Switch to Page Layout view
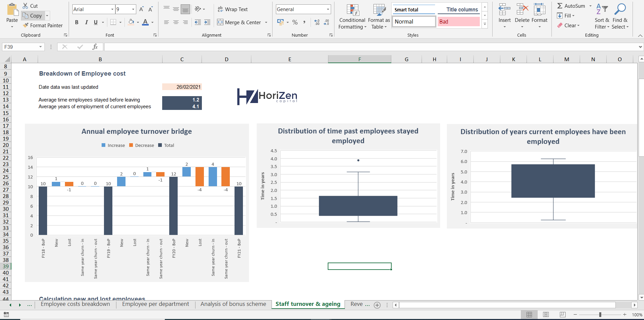This screenshot has width=644, height=320. 546,315
